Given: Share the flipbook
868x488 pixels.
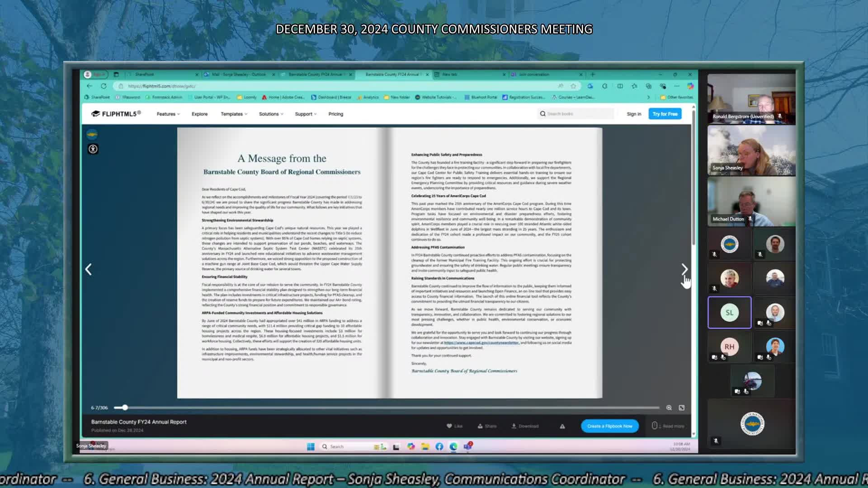Looking at the screenshot, I should click(x=487, y=426).
